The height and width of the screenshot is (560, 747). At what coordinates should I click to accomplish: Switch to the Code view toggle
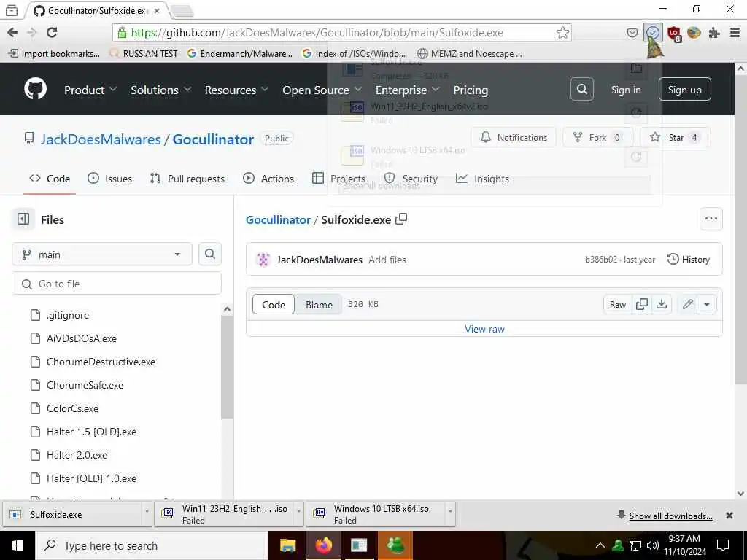click(x=274, y=304)
